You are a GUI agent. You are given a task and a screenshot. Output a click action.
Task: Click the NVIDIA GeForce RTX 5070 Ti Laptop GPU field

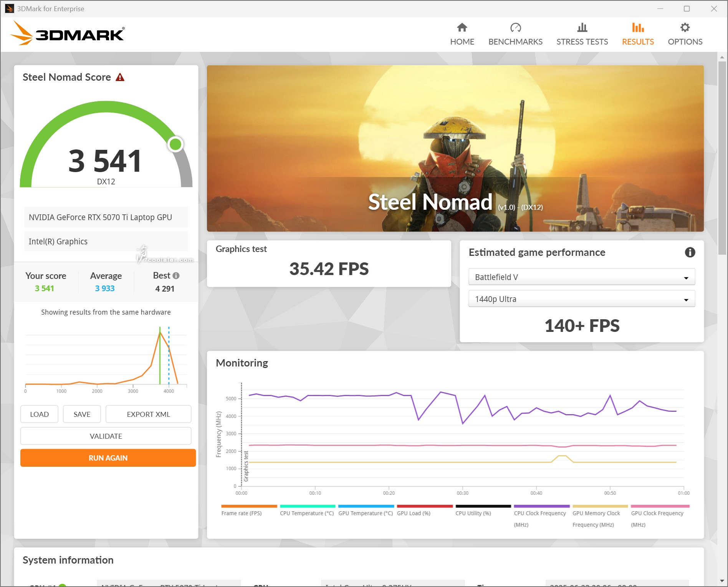click(x=106, y=217)
